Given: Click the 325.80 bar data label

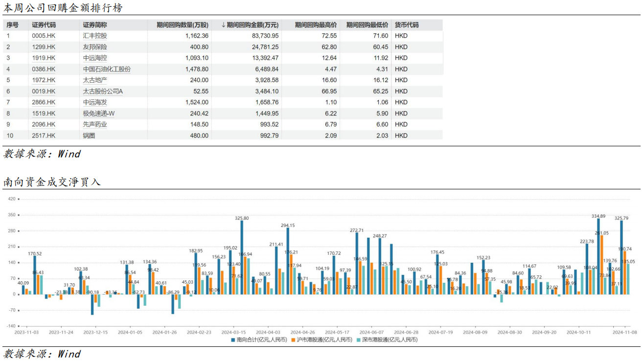Looking at the screenshot, I should pyautogui.click(x=242, y=218).
